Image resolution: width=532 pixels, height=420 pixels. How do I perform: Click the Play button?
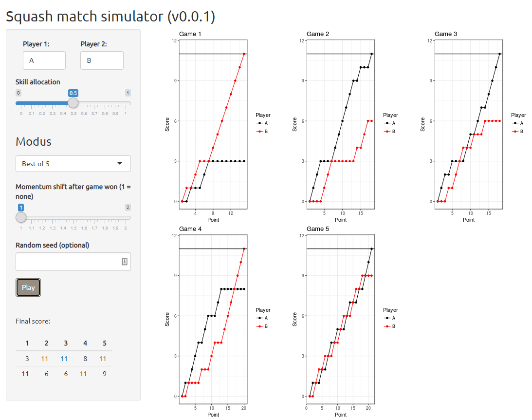click(28, 287)
